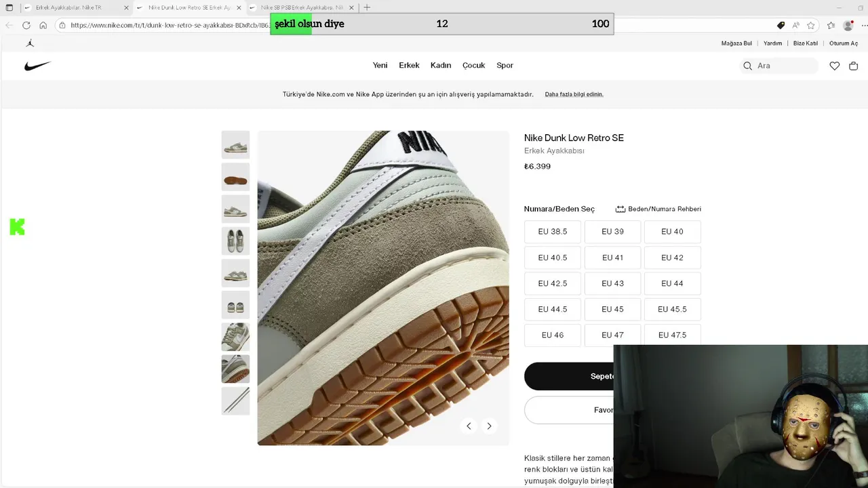
Task: Select size EU 47
Action: [612, 335]
